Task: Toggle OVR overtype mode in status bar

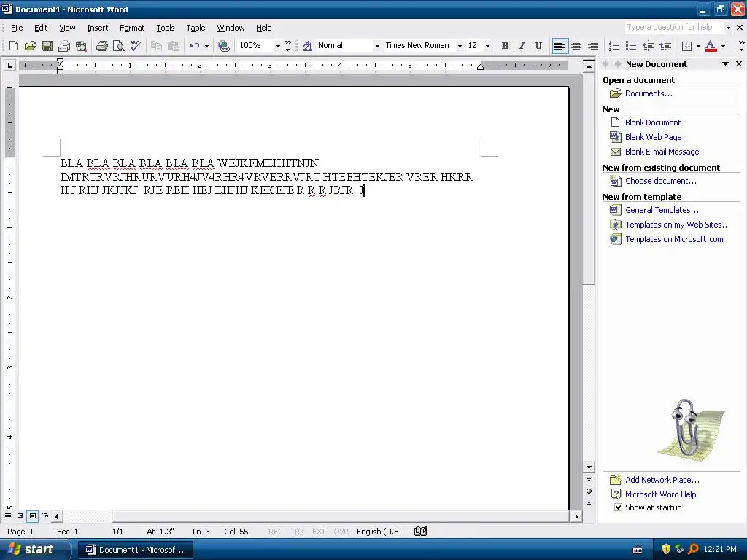Action: [x=341, y=532]
